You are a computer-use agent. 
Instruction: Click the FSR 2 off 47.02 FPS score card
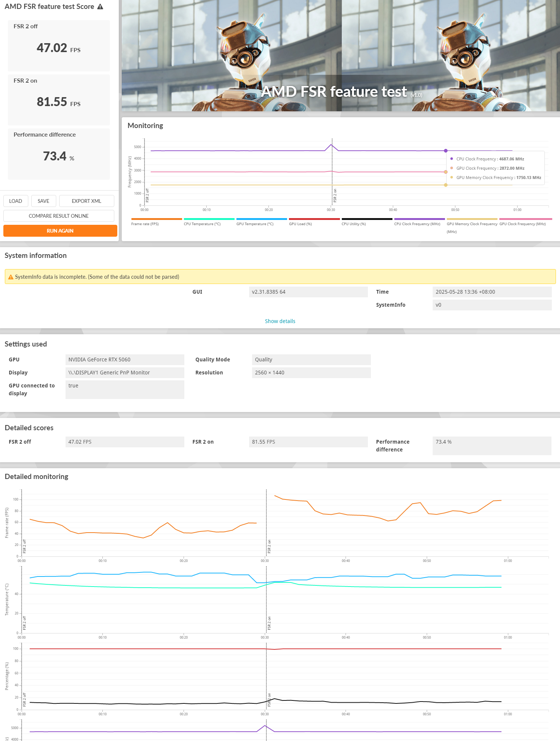(59, 46)
